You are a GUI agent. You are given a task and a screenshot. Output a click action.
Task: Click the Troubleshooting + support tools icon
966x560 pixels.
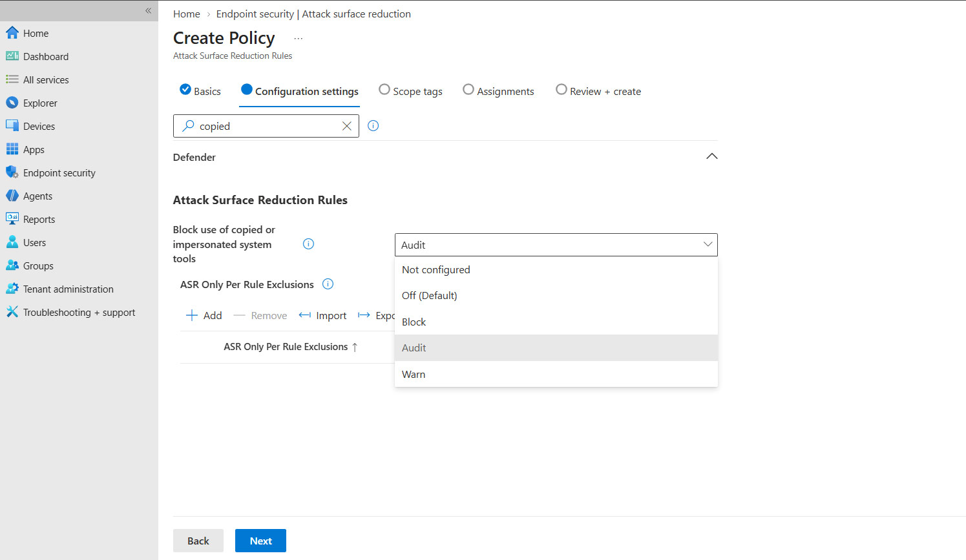coord(12,312)
